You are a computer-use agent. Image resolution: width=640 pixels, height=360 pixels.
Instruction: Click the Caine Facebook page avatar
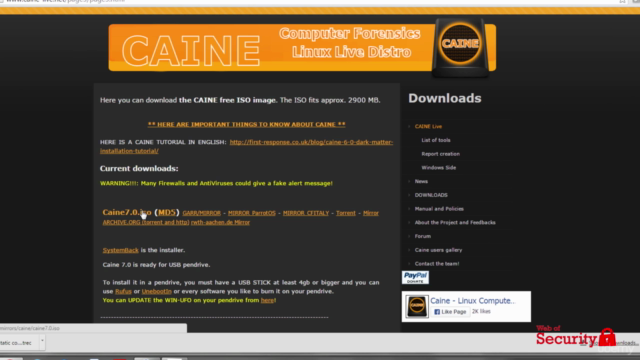417,306
